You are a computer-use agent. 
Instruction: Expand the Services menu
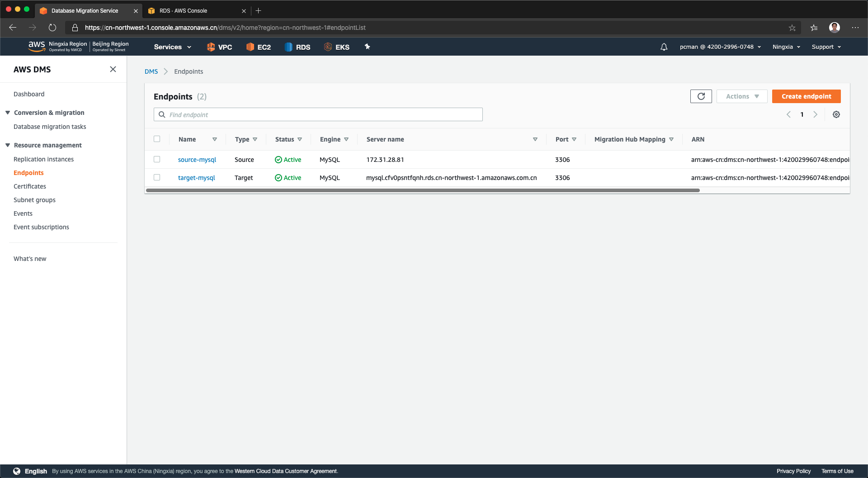tap(172, 47)
